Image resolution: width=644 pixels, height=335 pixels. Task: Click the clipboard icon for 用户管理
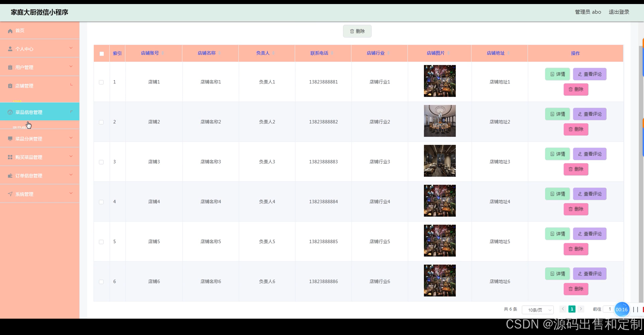pyautogui.click(x=10, y=67)
